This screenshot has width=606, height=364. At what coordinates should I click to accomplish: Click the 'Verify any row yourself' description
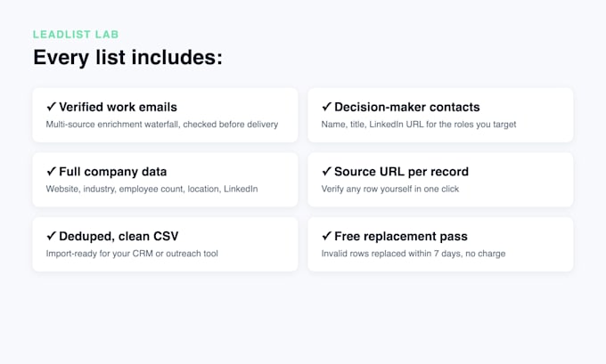[390, 189]
